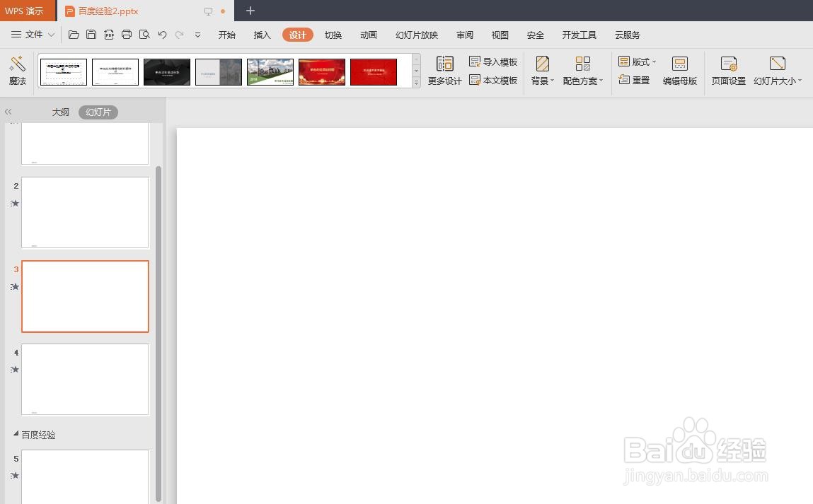Open the 开发工具 tab
Screen dimensions: 813x504
click(x=580, y=35)
